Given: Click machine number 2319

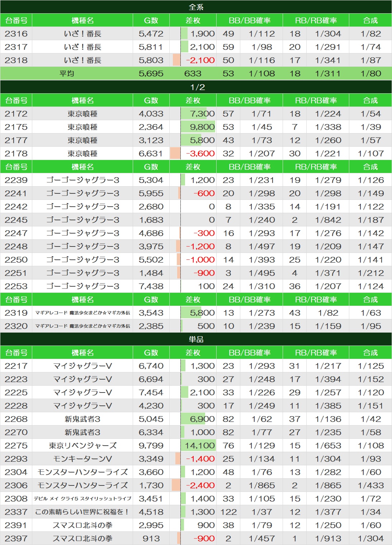Looking at the screenshot, I should pyautogui.click(x=16, y=313).
